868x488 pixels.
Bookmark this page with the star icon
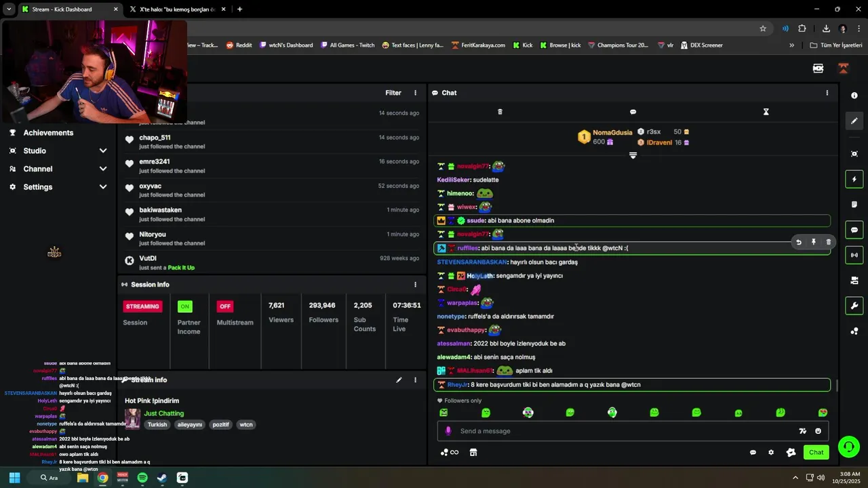click(763, 28)
